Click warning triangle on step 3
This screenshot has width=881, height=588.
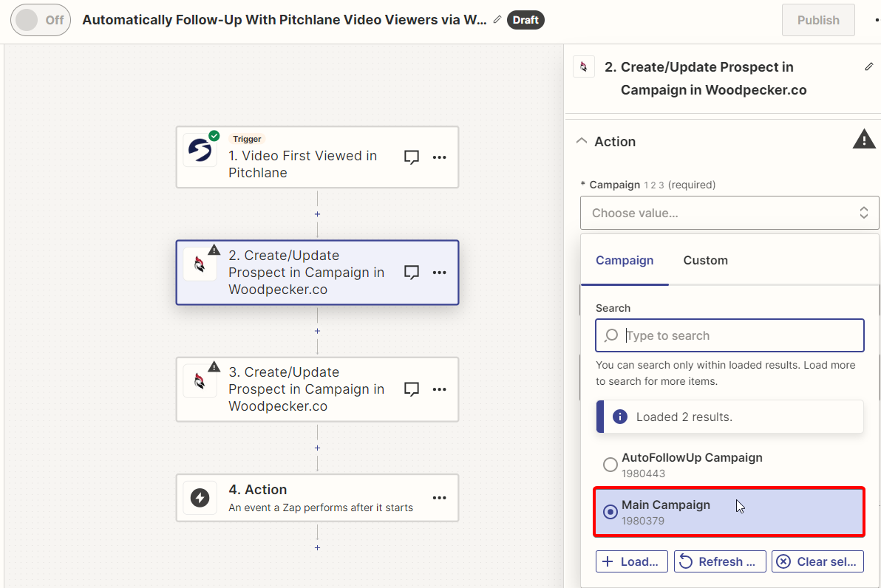point(214,366)
